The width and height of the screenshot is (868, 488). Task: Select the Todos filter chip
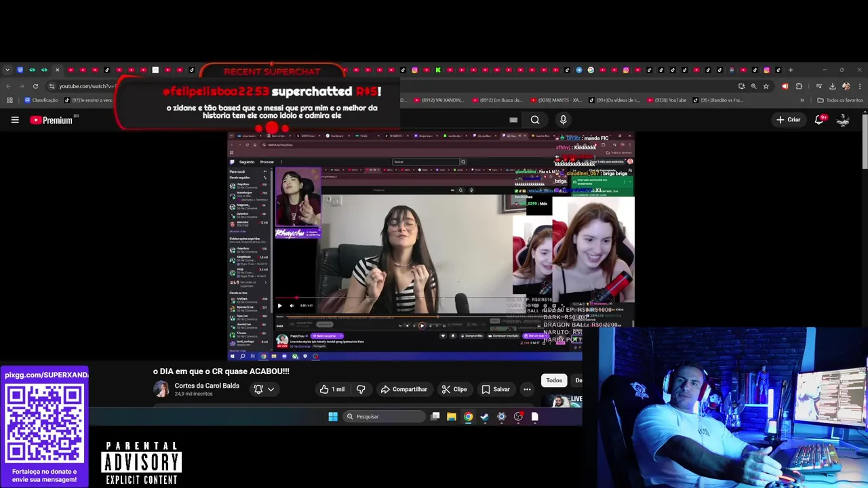554,380
